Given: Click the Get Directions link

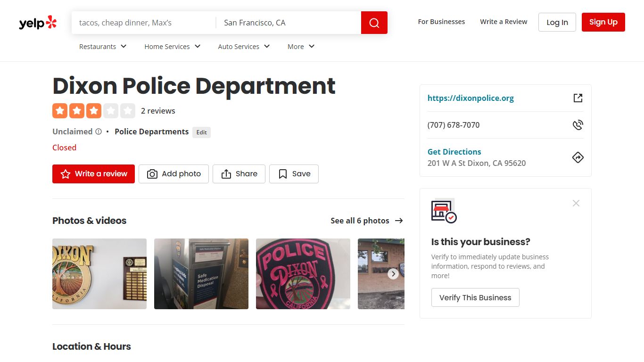Looking at the screenshot, I should [x=454, y=152].
